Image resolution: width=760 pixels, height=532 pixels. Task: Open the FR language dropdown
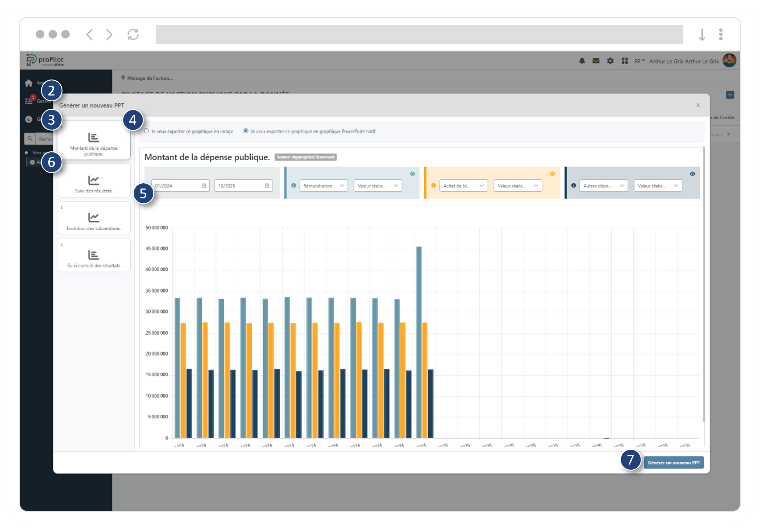tap(639, 61)
